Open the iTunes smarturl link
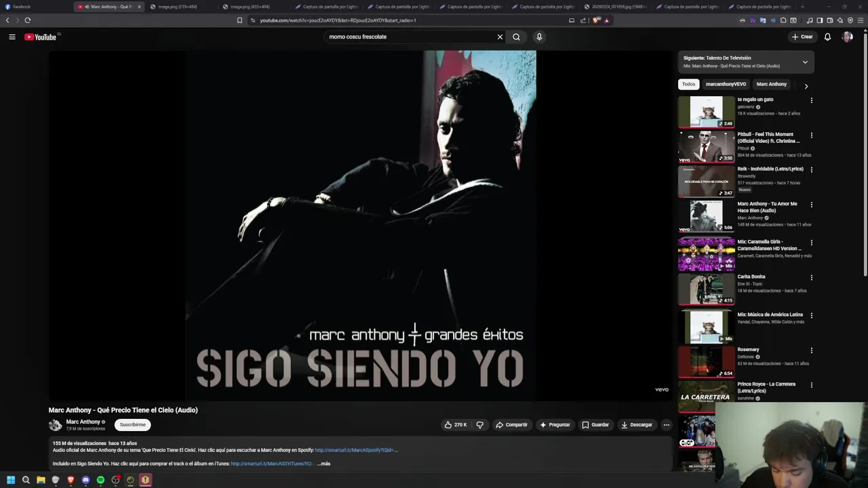The width and height of the screenshot is (868, 488). [271, 464]
